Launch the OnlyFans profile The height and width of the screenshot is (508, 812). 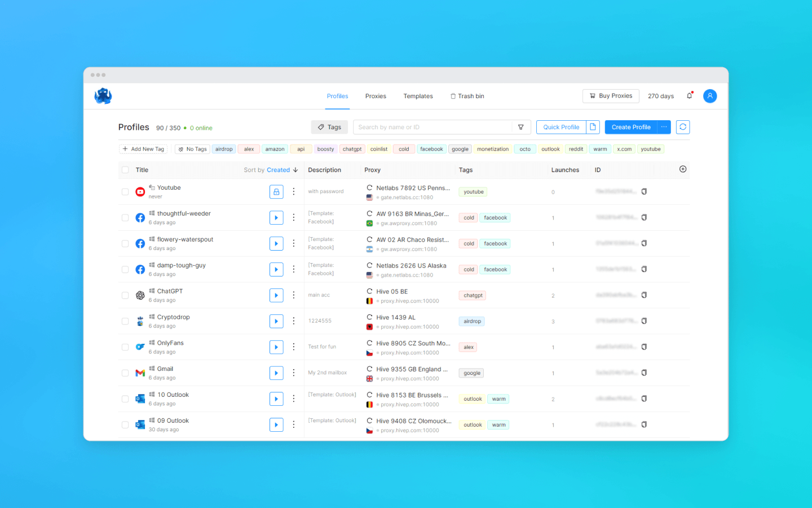tap(276, 347)
